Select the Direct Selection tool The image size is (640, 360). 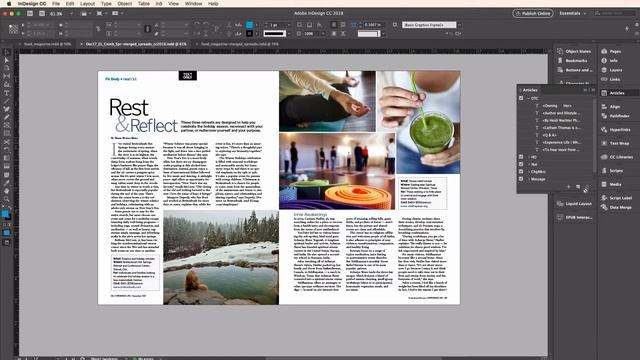point(7,60)
